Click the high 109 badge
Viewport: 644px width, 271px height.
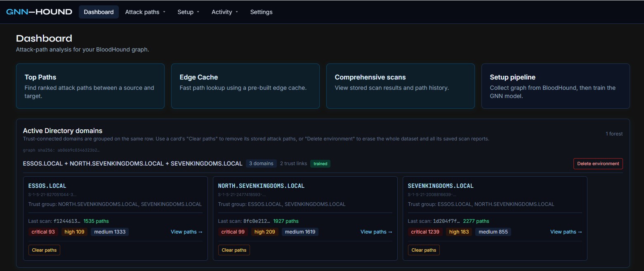click(74, 232)
